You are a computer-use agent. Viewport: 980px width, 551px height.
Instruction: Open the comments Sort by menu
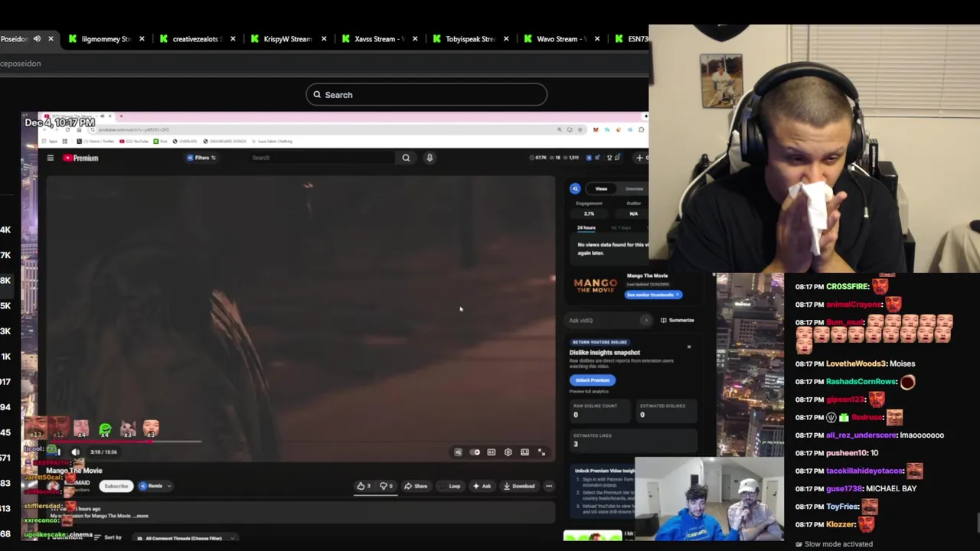108,538
